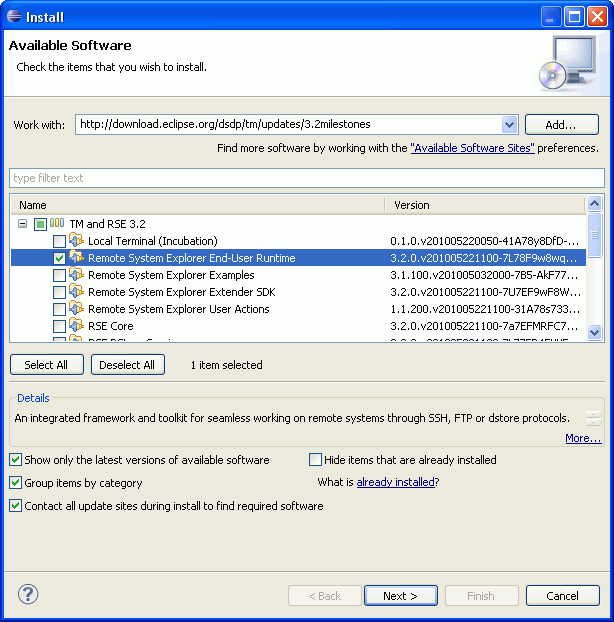Click Deselect All button
The width and height of the screenshot is (614, 622).
128,365
